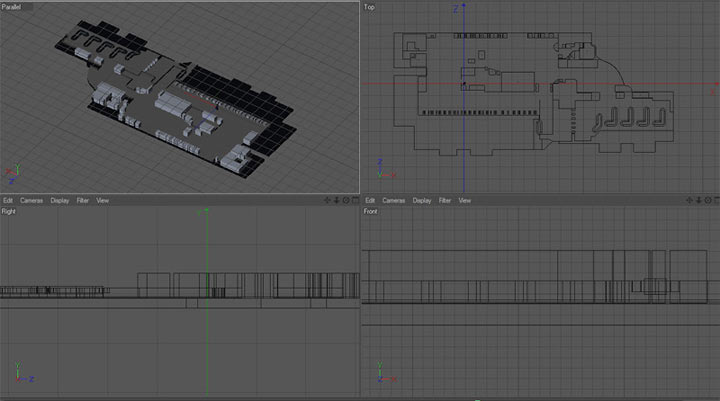Click the zoom icon in Right viewport

[x=336, y=200]
